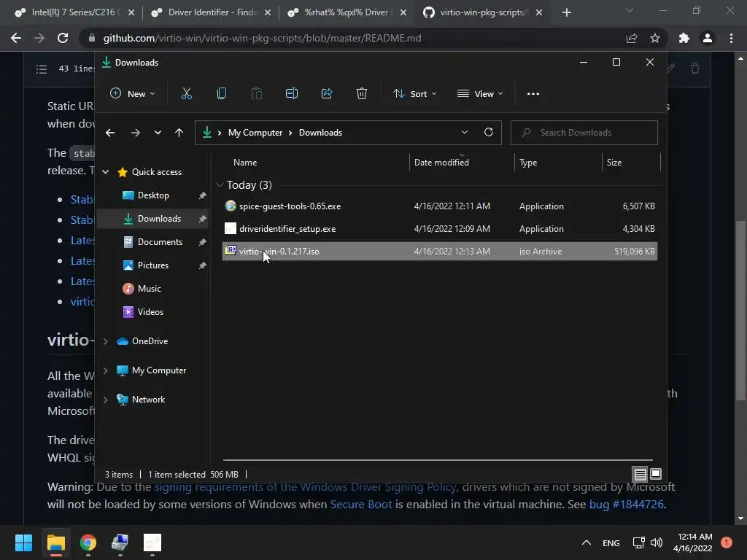
Task: Open the See more ellipsis menu
Action: click(x=533, y=94)
